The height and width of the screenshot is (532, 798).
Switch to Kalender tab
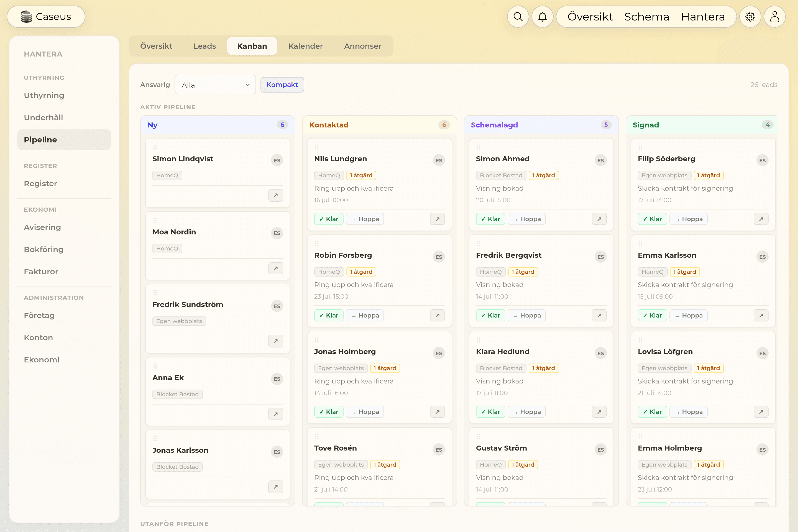tap(305, 46)
